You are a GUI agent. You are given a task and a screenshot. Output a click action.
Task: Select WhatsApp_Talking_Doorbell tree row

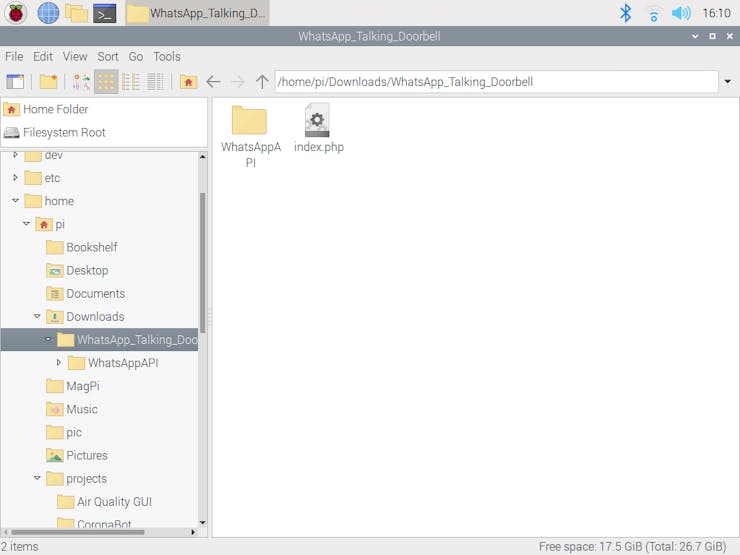[x=99, y=340]
